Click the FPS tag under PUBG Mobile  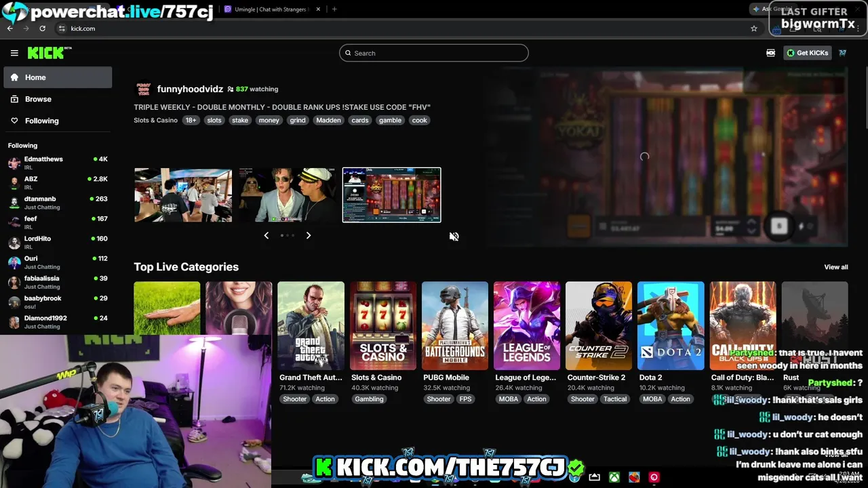(465, 399)
